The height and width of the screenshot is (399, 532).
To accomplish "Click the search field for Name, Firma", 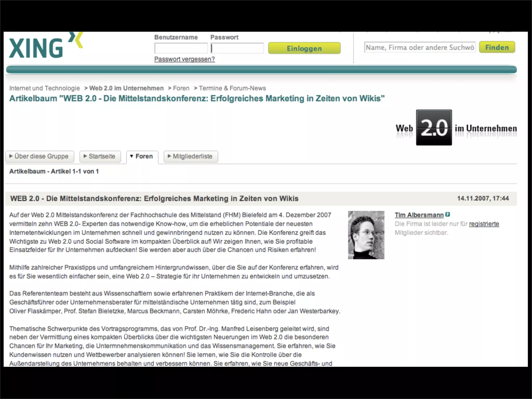I will (x=420, y=47).
